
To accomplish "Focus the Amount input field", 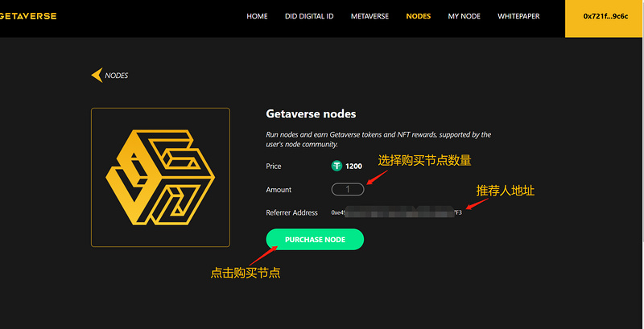I will tap(348, 190).
